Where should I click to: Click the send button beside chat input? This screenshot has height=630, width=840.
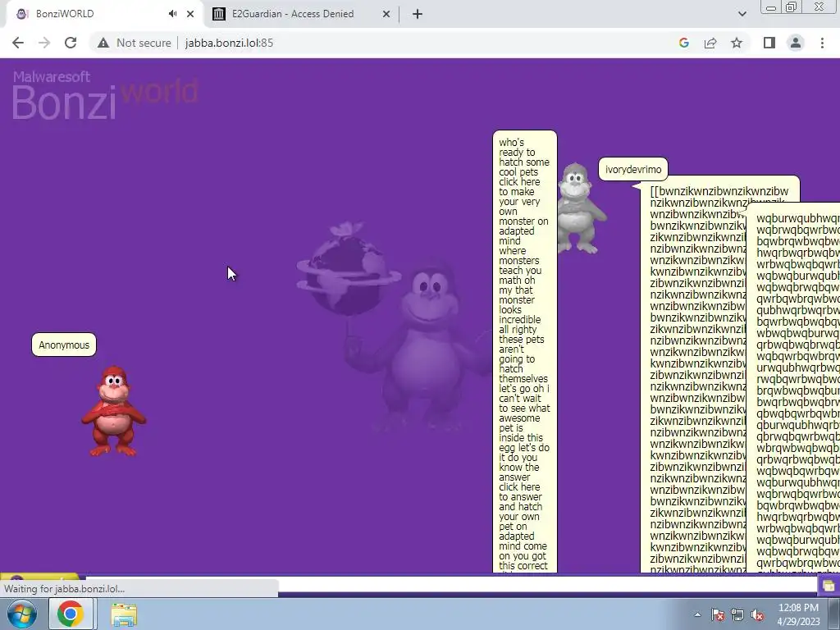point(829,586)
